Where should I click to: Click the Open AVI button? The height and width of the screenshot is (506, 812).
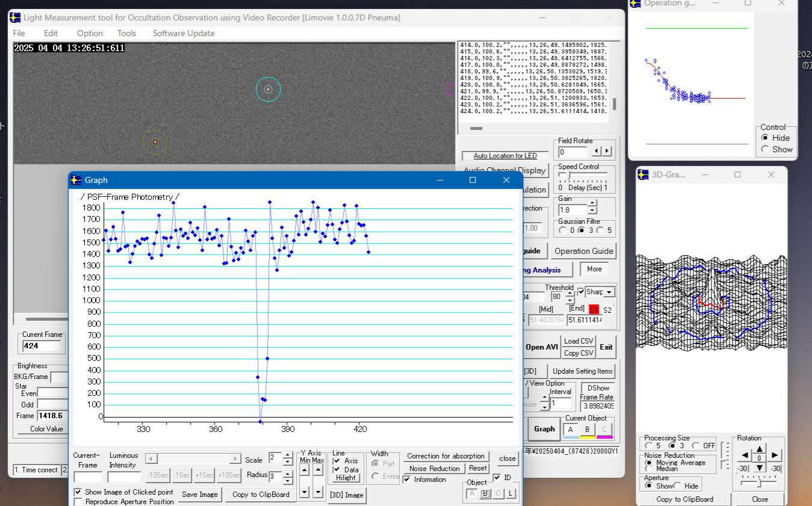(542, 347)
